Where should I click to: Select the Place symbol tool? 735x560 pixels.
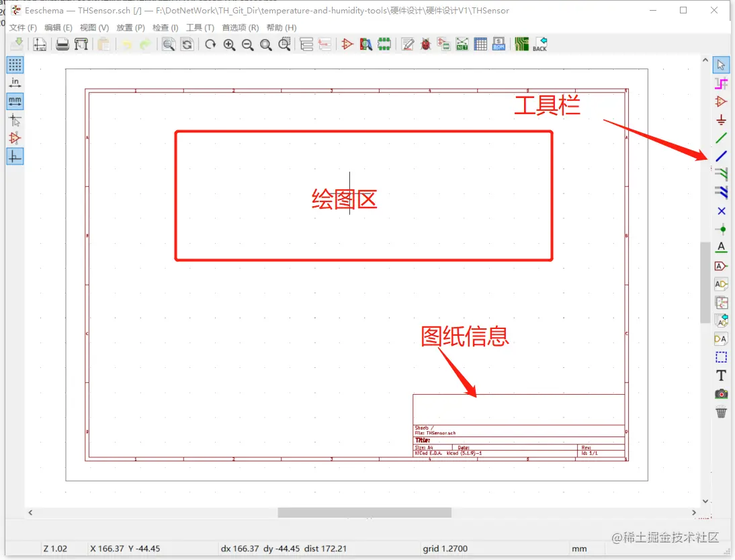tap(721, 101)
